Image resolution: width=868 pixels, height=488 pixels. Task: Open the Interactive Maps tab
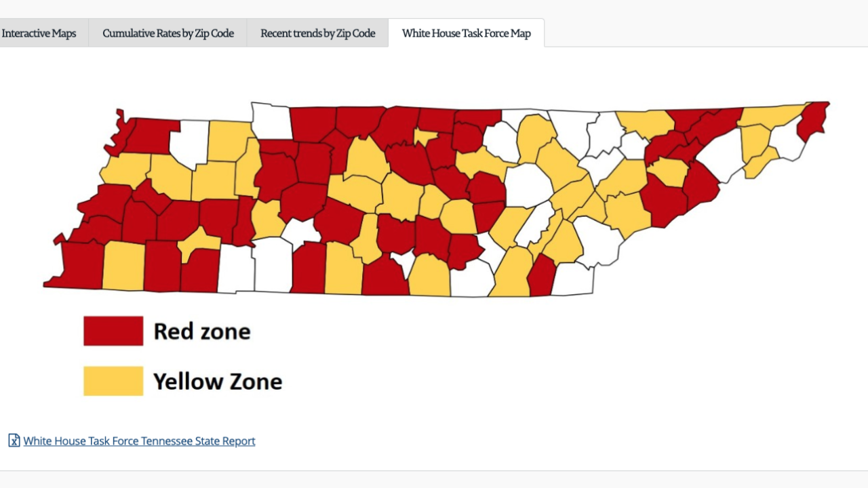click(39, 33)
